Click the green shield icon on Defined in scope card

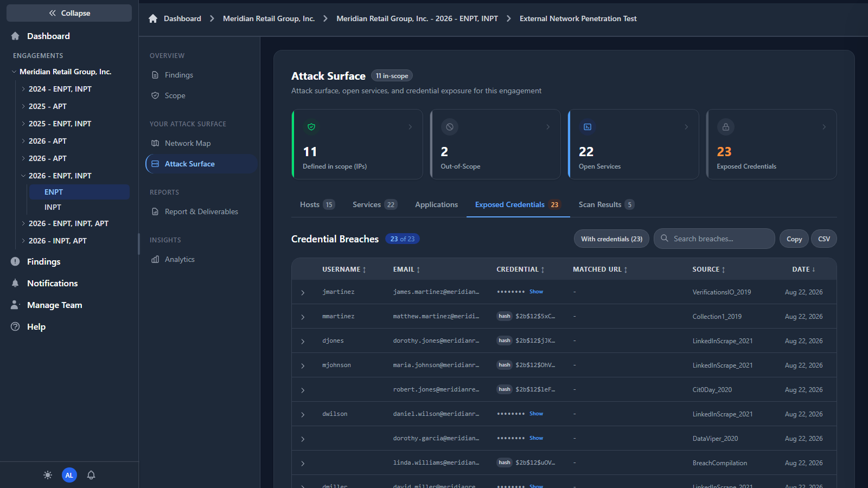point(311,127)
